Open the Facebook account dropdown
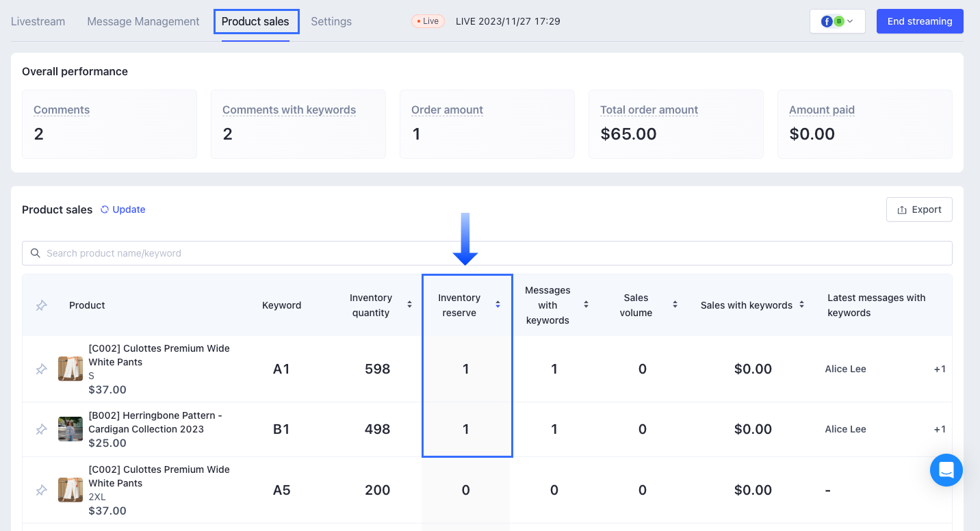The width and height of the screenshot is (980, 531). coord(837,21)
